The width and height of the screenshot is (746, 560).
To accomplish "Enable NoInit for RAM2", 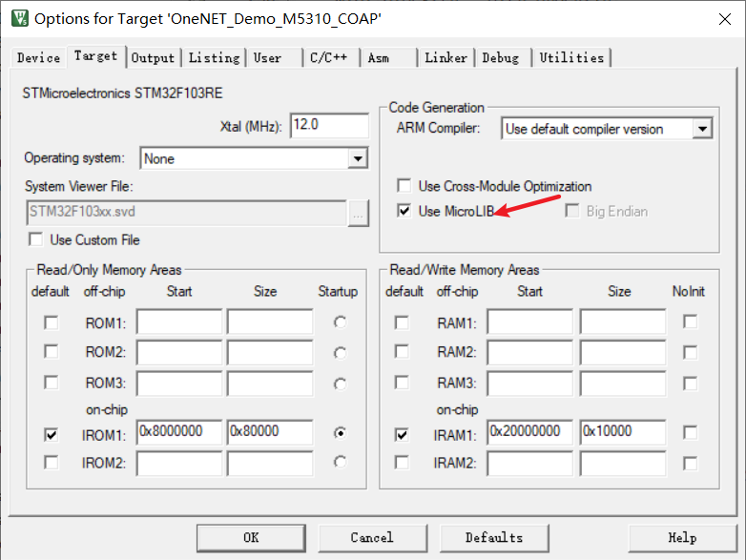I will click(690, 353).
